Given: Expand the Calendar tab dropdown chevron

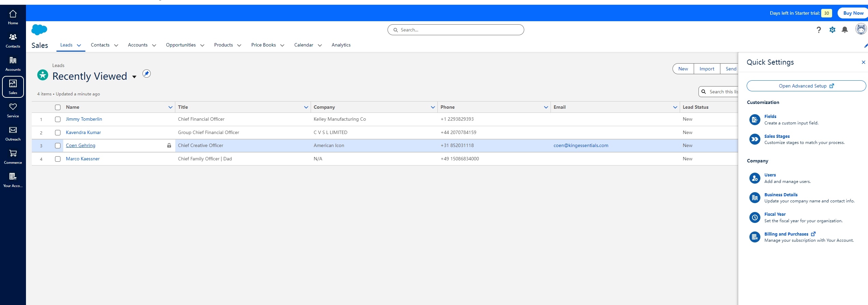Looking at the screenshot, I should pos(320,45).
